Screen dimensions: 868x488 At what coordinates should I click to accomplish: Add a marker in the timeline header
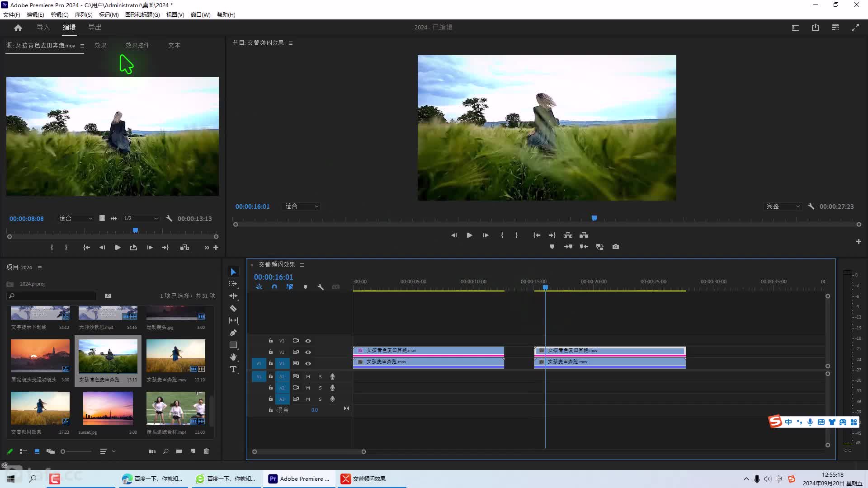click(x=305, y=287)
